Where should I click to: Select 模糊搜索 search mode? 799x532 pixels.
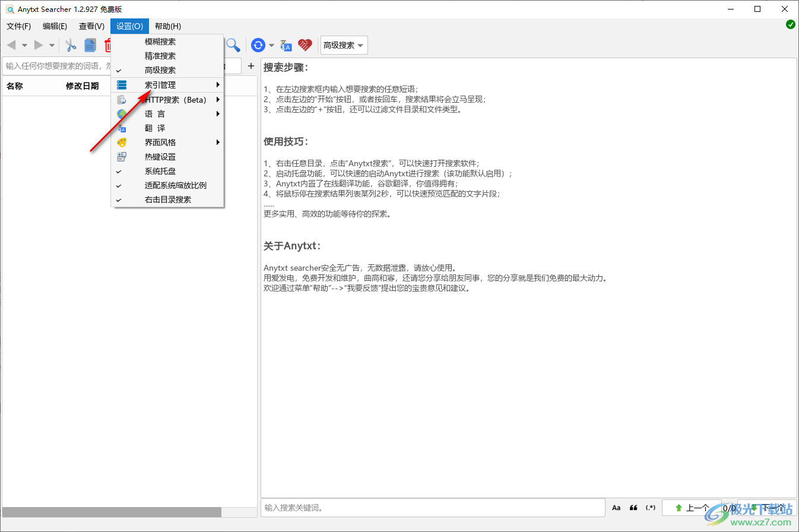167,42
